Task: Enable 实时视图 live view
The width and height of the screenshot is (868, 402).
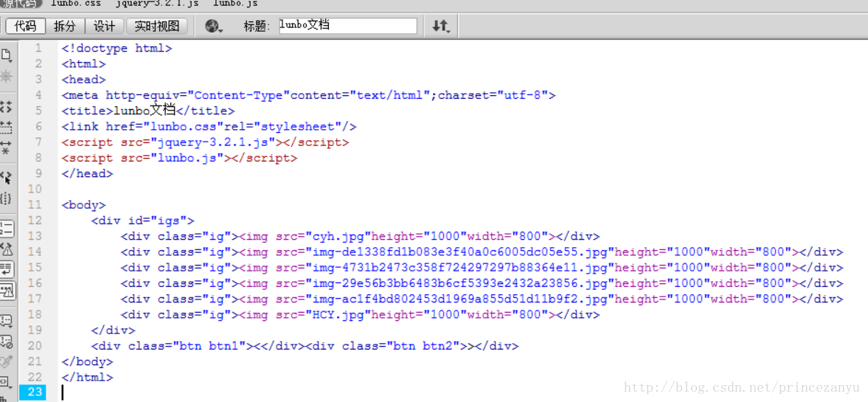Action: pyautogui.click(x=157, y=26)
